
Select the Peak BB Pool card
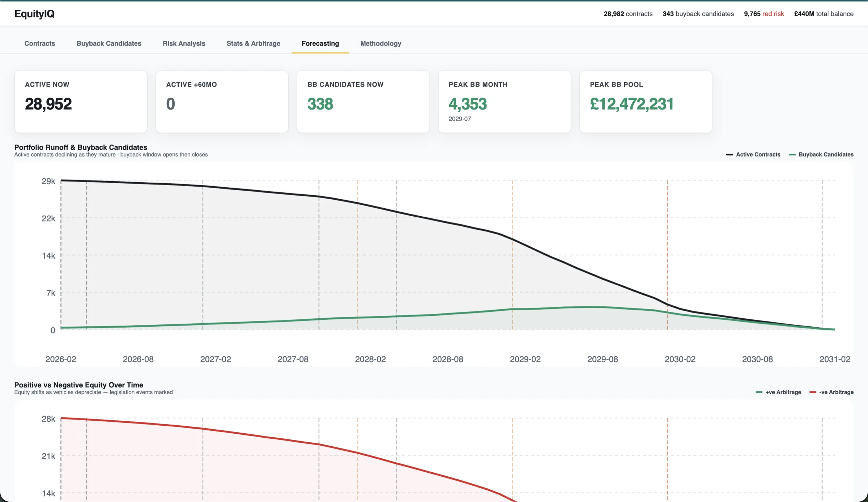point(646,102)
